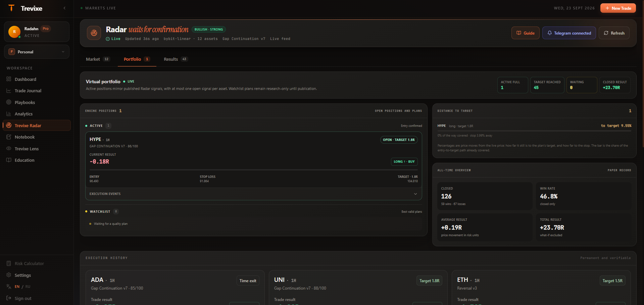Open the Personal workspace dropdown
The width and height of the screenshot is (644, 305).
[x=37, y=52]
